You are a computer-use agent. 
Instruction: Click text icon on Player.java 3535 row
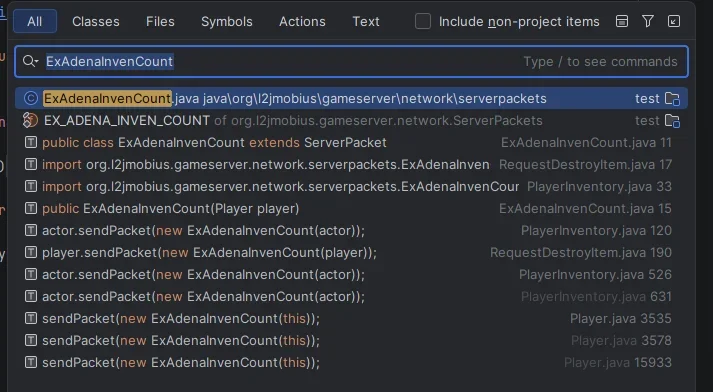(30, 318)
